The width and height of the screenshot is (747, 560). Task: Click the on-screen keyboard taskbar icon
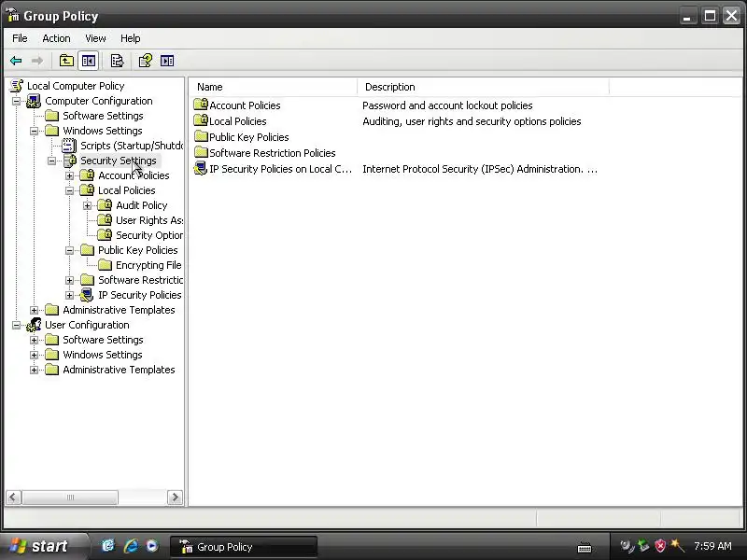585,548
